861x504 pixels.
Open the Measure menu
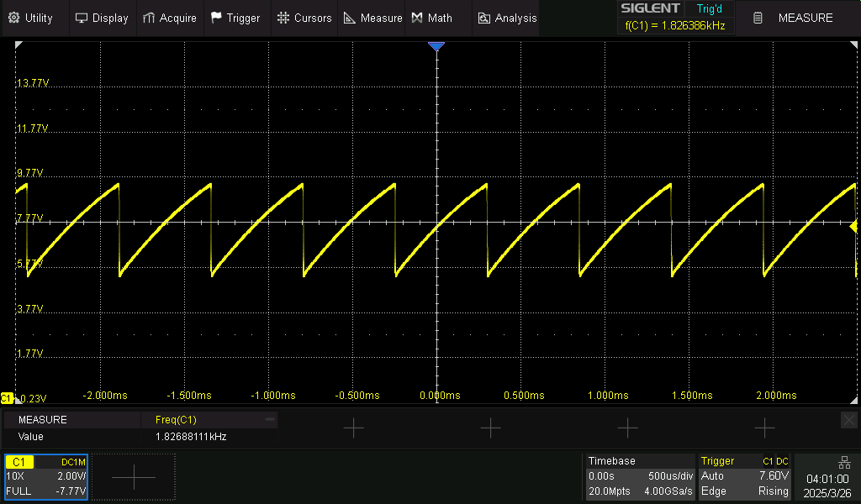click(372, 18)
